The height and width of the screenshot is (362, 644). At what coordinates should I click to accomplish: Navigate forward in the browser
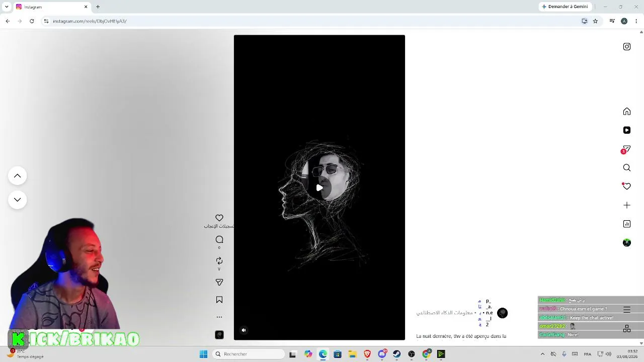[20, 21]
